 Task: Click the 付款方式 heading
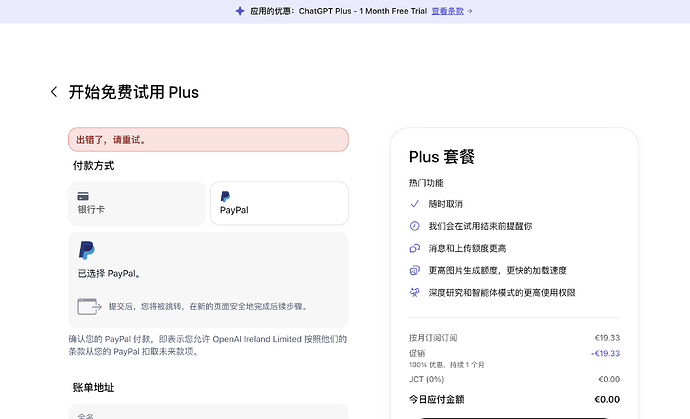[x=93, y=166]
